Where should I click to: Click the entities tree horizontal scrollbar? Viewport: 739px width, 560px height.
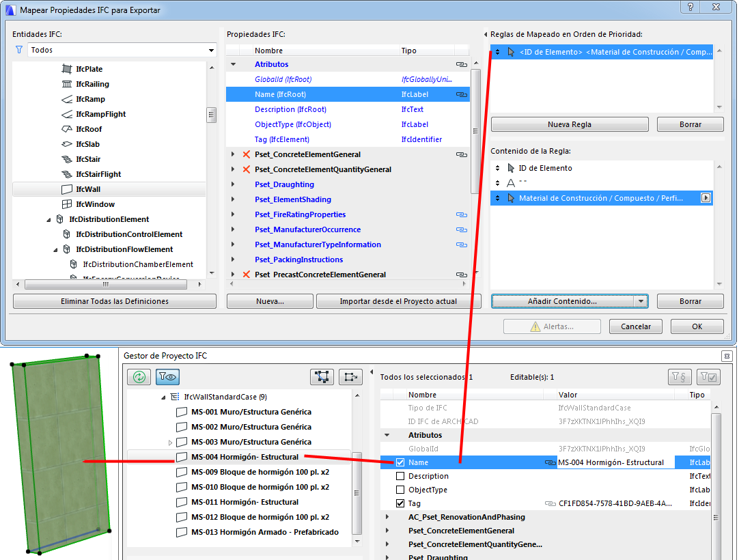106,284
